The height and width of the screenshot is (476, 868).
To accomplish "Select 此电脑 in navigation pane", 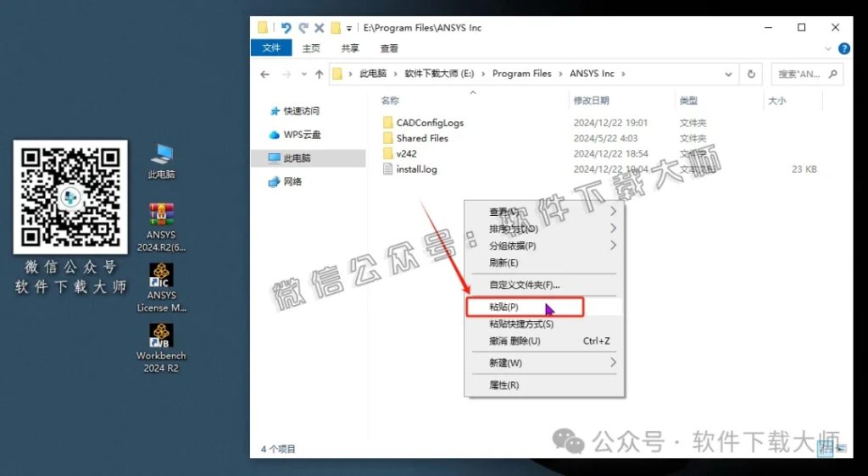I will tap(309, 158).
